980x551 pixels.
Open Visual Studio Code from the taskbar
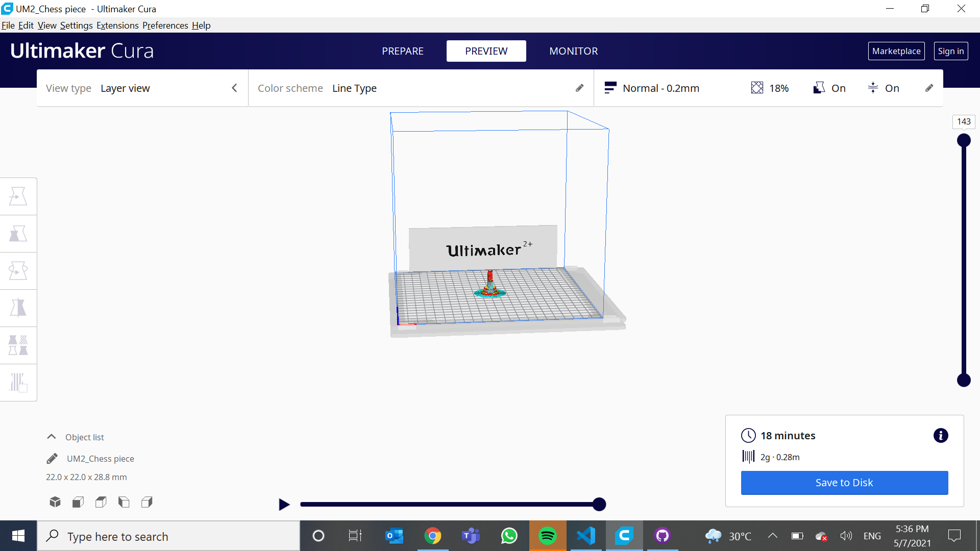(x=586, y=536)
